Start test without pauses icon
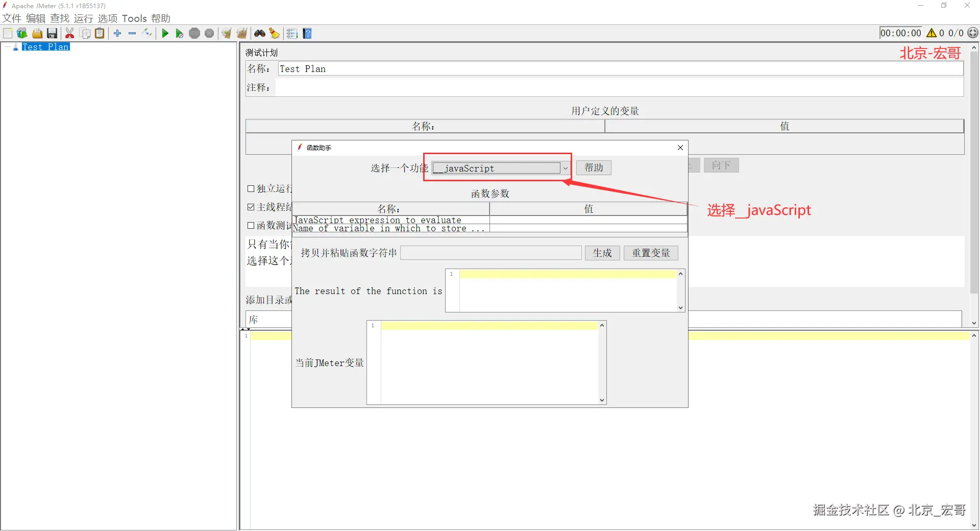Screen dimensions: 980x531 180,33
